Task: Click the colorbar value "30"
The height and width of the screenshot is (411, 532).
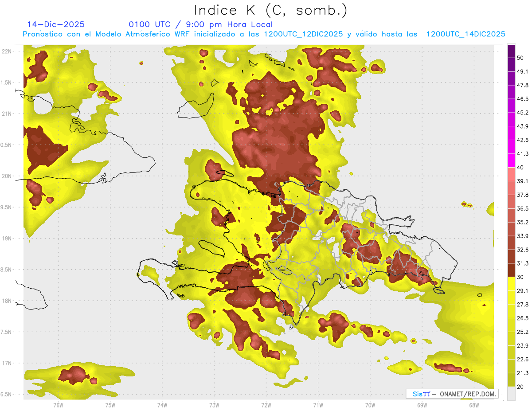Action: click(x=520, y=277)
